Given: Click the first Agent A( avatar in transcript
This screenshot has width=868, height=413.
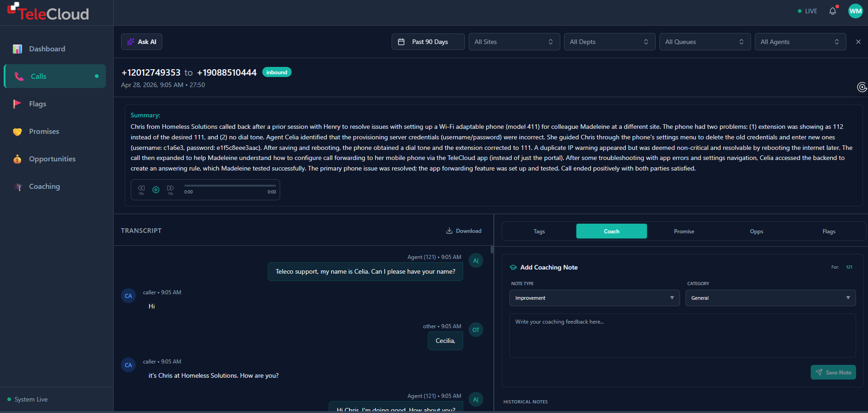Looking at the screenshot, I should pos(476,260).
